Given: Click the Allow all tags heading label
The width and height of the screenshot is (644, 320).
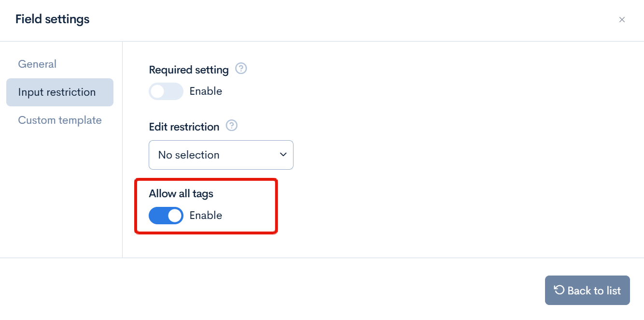Looking at the screenshot, I should (x=181, y=194).
